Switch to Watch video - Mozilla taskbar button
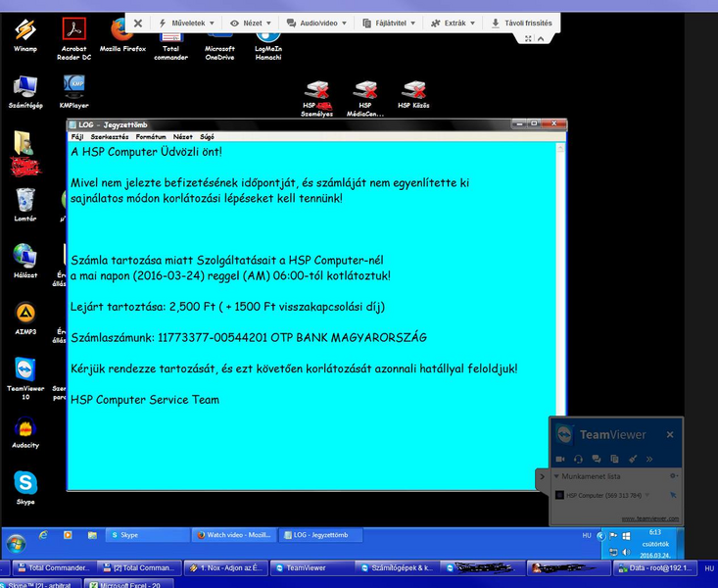The height and width of the screenshot is (588, 718). click(234, 535)
